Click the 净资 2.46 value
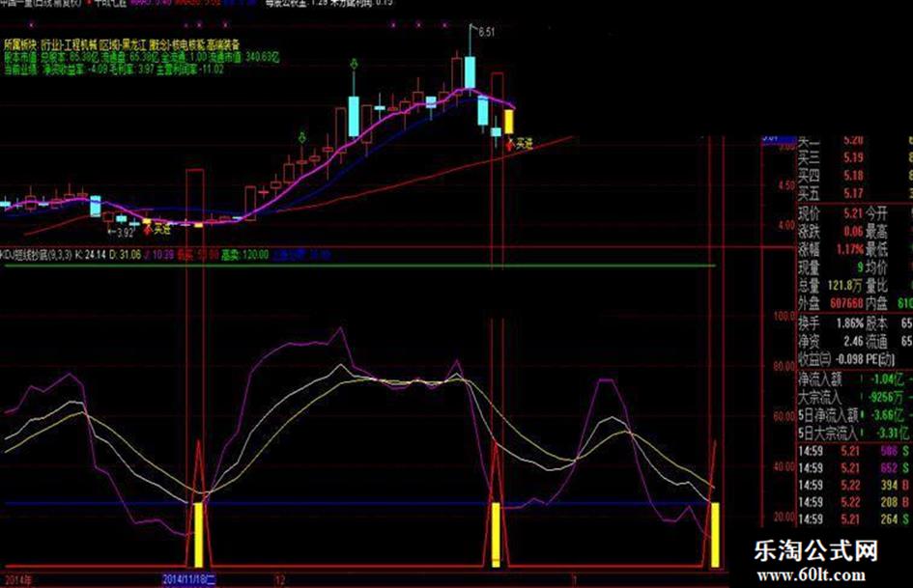The width and height of the screenshot is (913, 588). (853, 341)
